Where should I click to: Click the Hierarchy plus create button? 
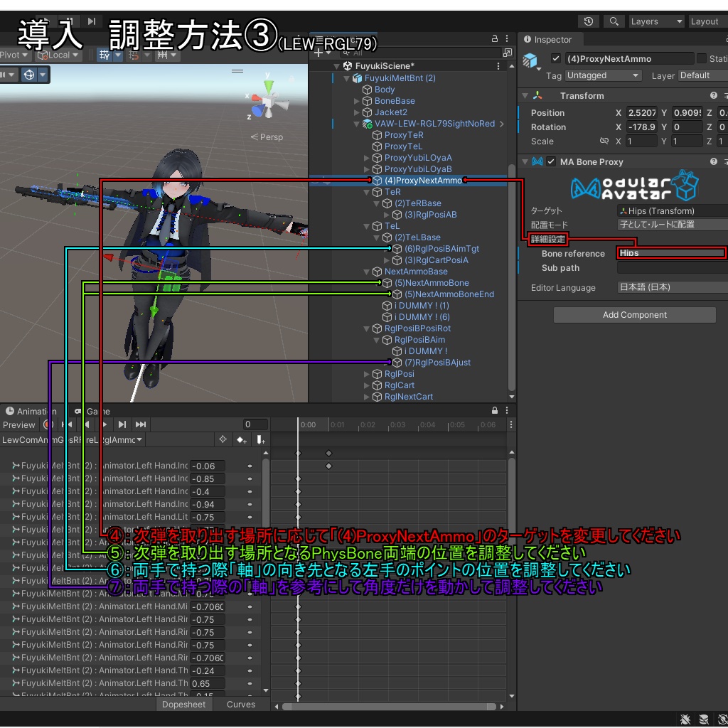(x=318, y=53)
